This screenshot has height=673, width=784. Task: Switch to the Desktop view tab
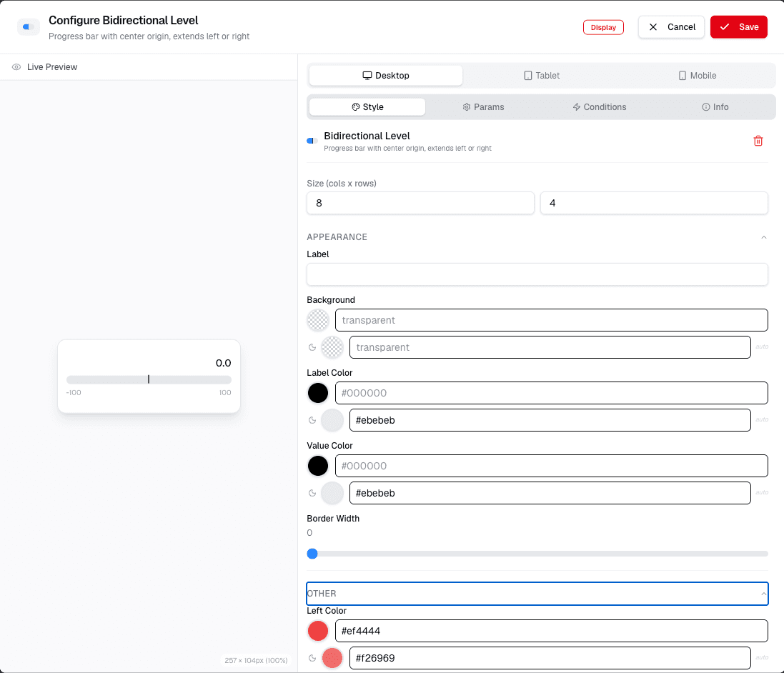[385, 76]
